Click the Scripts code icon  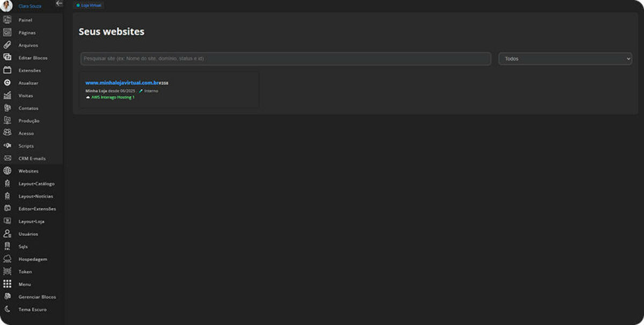[x=8, y=146]
